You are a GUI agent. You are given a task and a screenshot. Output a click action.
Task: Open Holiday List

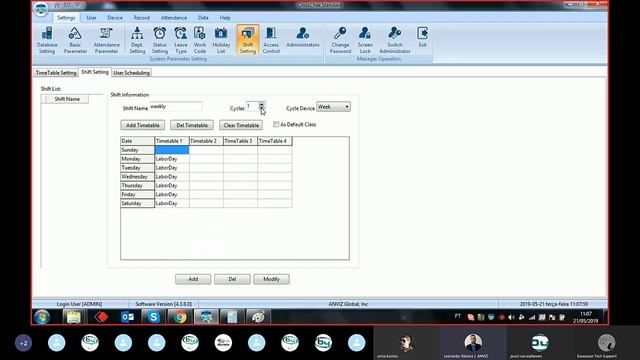coord(221,40)
